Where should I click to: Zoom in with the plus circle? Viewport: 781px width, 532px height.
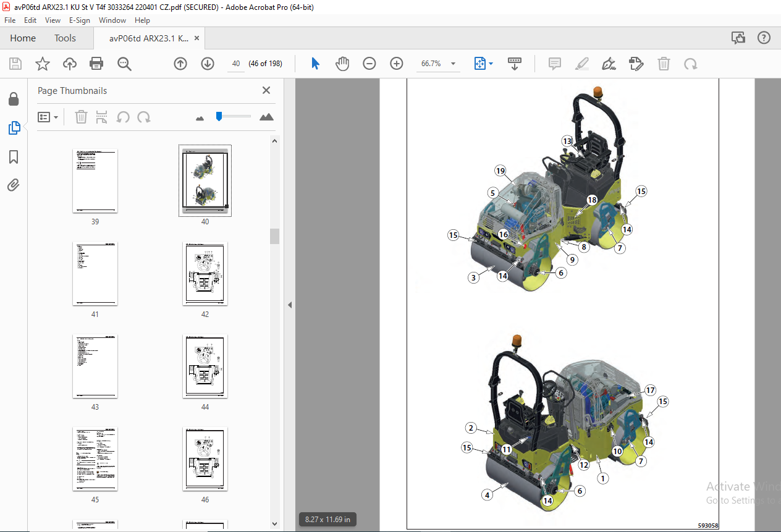click(397, 64)
